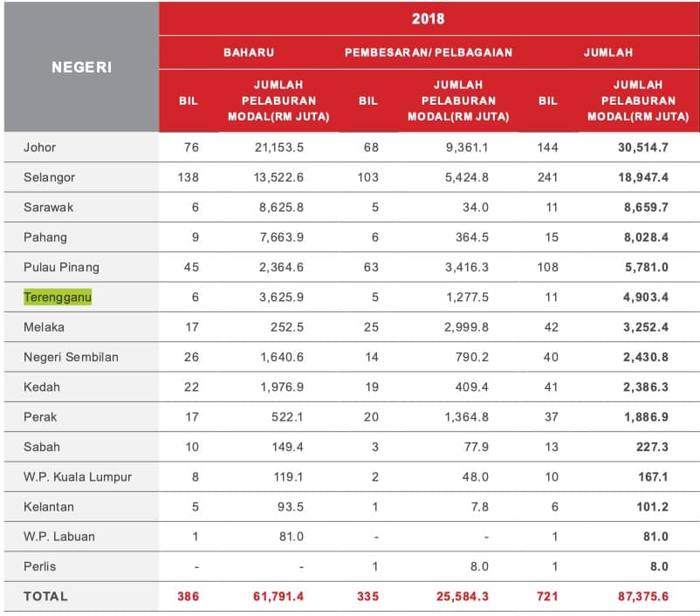Select the Pulau Pinang state name
The width and height of the screenshot is (700, 616).
point(61,267)
